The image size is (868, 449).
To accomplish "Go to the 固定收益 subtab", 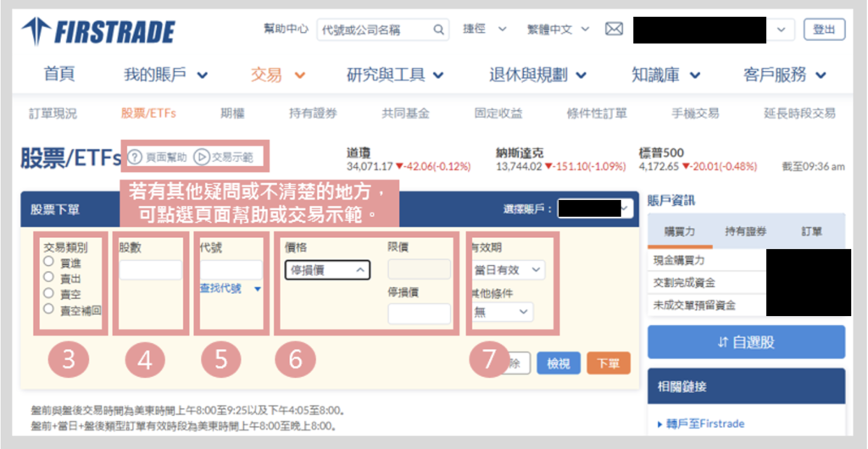I will click(498, 114).
